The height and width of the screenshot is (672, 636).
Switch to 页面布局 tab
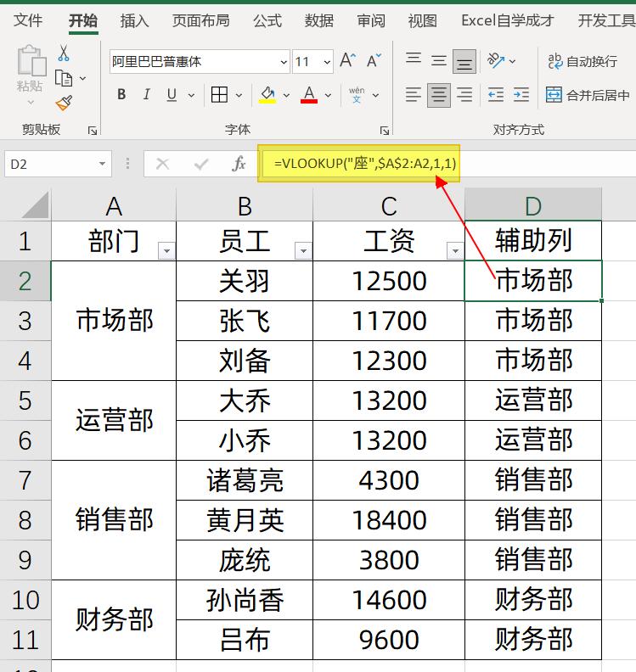coord(200,20)
